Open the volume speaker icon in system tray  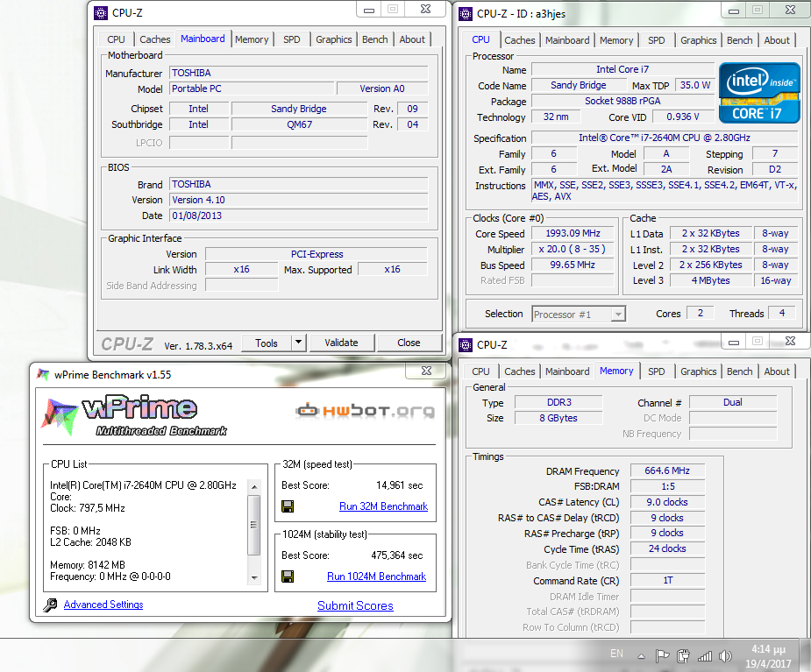725,655
